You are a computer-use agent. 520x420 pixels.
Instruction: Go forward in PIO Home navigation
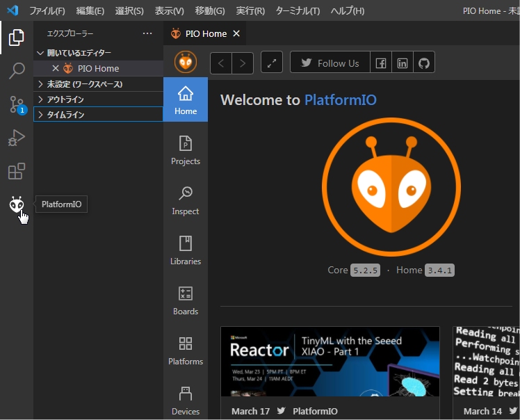point(243,63)
